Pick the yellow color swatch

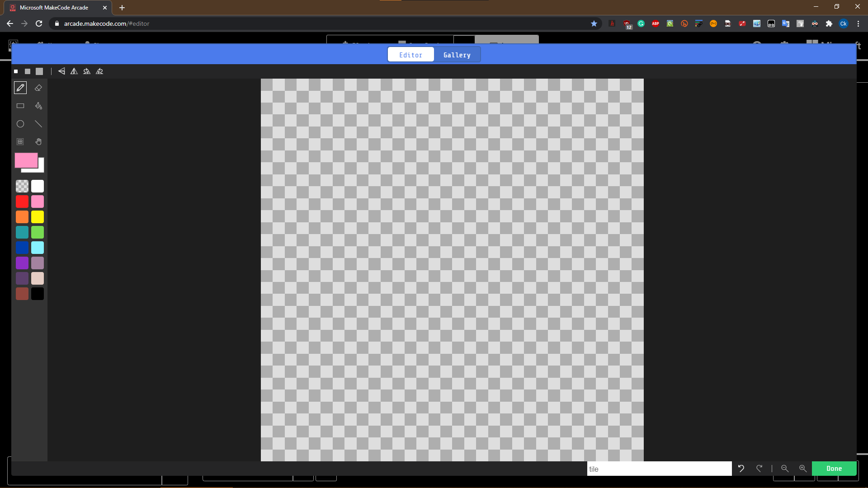38,217
